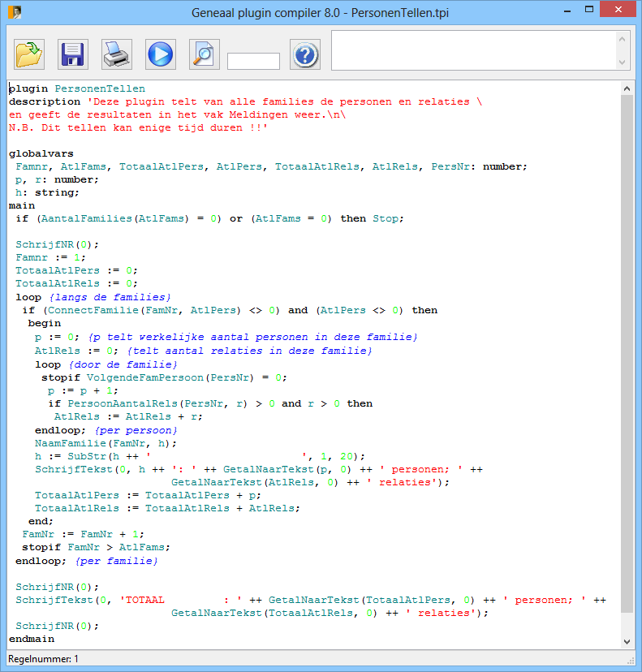Click 'VolgendeFamPersoon' function call
642x672 pixels.
(144, 377)
